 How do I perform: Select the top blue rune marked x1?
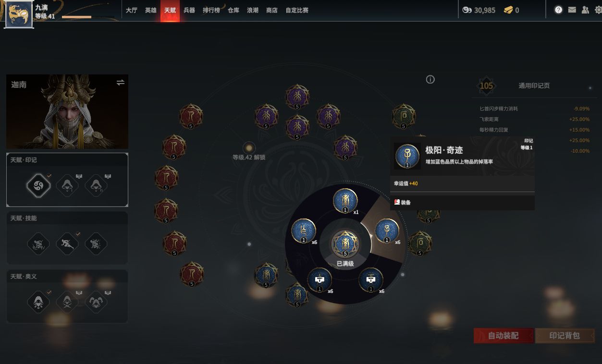[x=345, y=200]
